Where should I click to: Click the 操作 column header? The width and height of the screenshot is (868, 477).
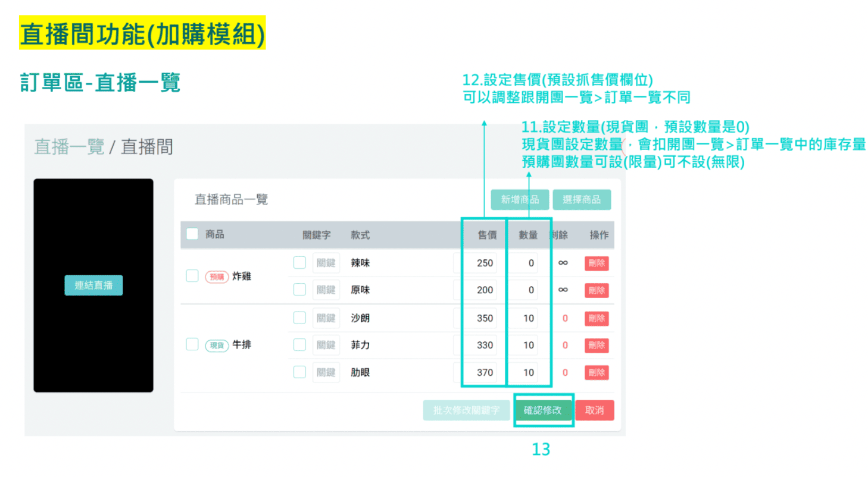[599, 235]
